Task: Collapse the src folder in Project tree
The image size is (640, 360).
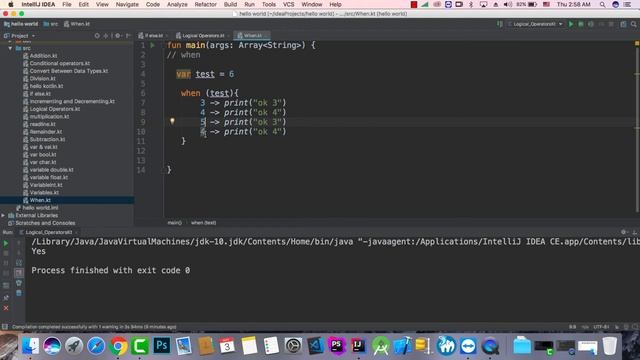Action: [10, 48]
